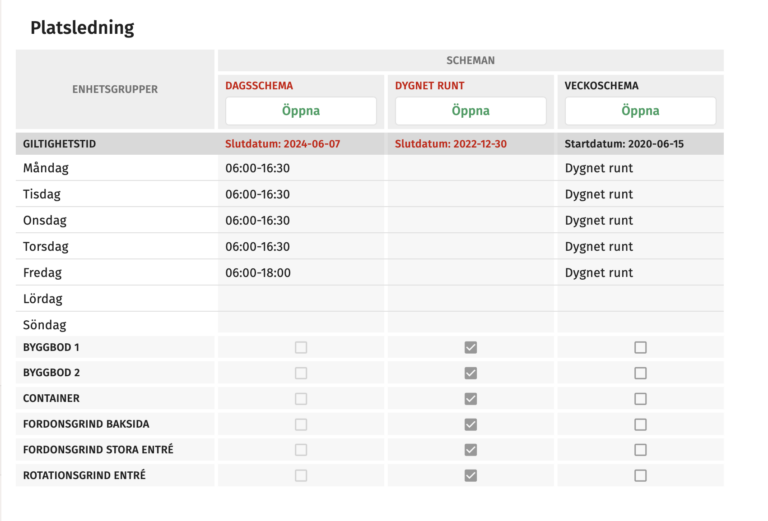Enable Byggbod 1 for Veckoschema
Image resolution: width=768 pixels, height=521 pixels.
(640, 348)
